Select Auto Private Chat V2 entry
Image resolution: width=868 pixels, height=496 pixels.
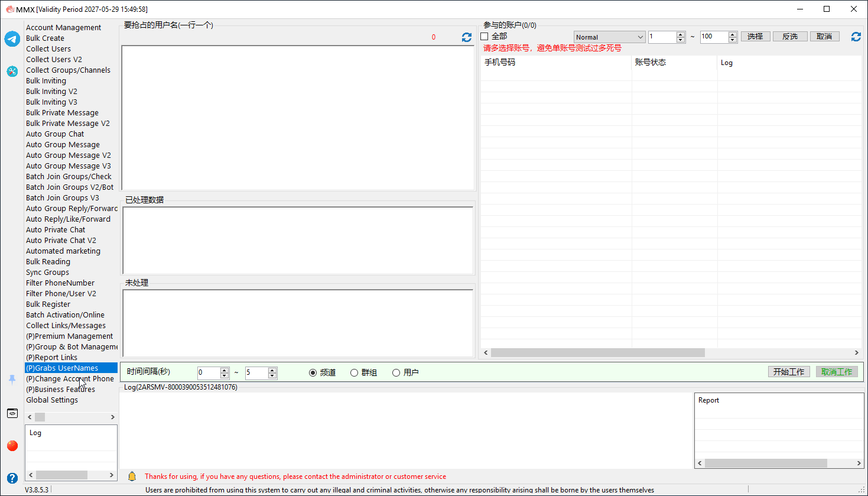pyautogui.click(x=61, y=241)
